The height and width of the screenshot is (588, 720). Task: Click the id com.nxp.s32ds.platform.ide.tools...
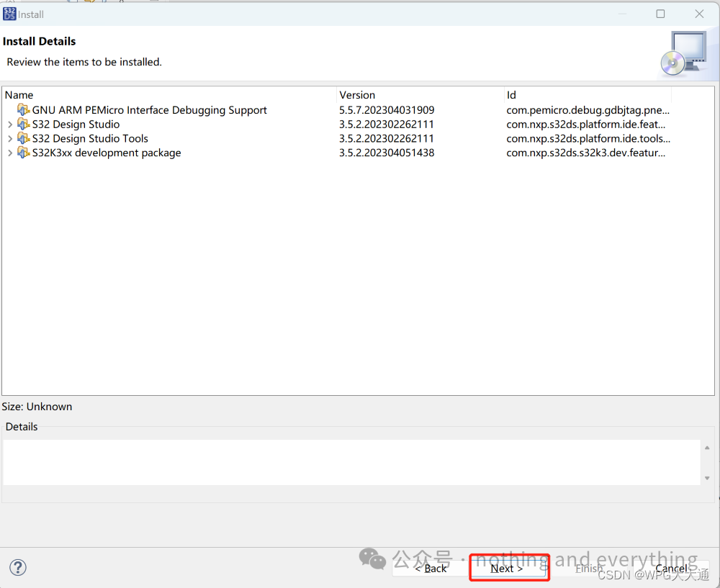pos(588,139)
